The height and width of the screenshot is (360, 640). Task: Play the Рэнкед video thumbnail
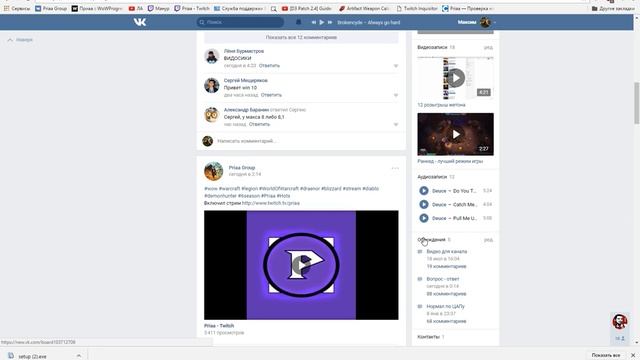(456, 134)
